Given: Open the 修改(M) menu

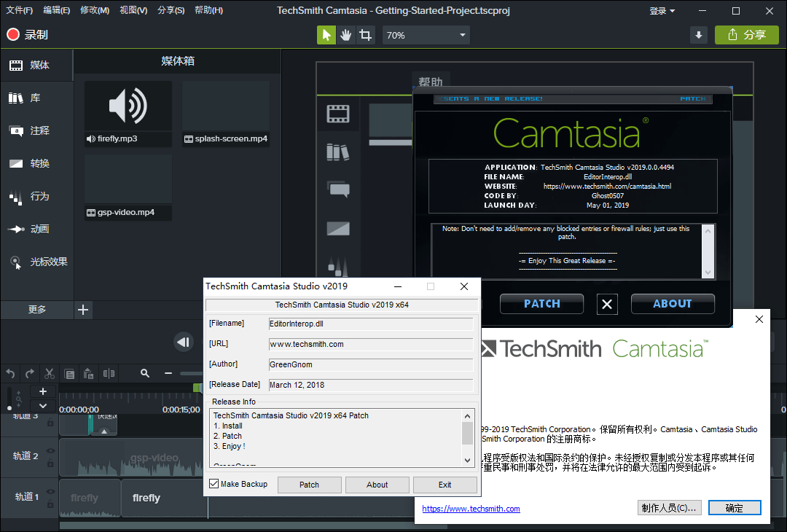Looking at the screenshot, I should coord(95,10).
